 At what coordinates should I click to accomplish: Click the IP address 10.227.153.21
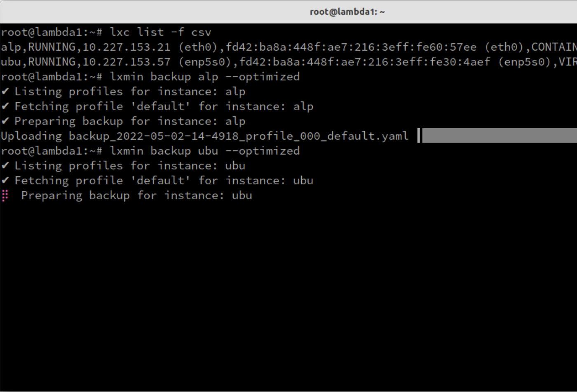127,47
